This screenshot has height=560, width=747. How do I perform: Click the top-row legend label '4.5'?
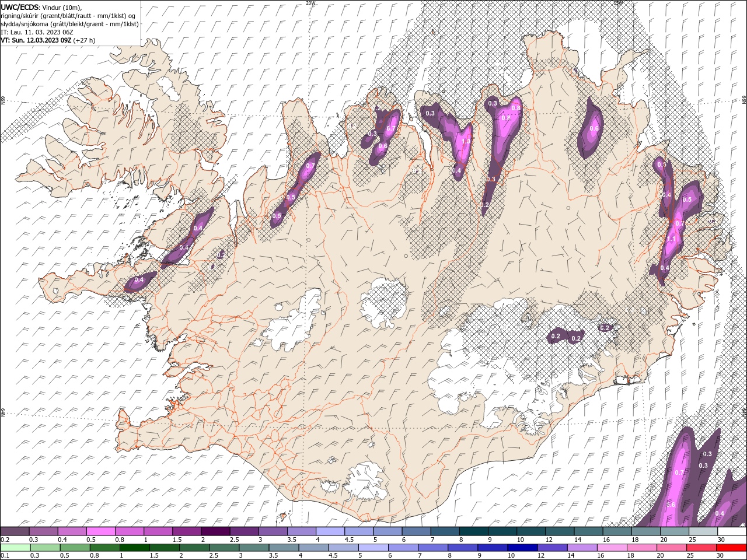tap(349, 540)
